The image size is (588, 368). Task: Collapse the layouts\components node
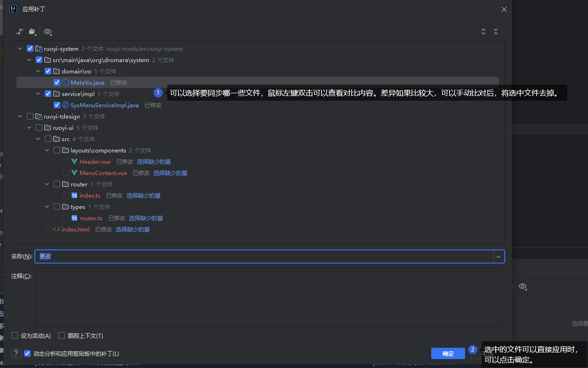pos(47,150)
